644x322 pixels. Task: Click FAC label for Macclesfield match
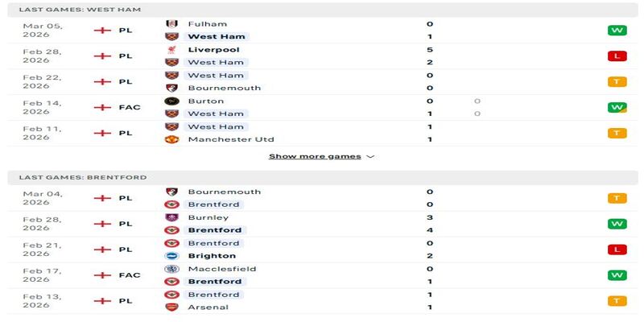pyautogui.click(x=129, y=275)
